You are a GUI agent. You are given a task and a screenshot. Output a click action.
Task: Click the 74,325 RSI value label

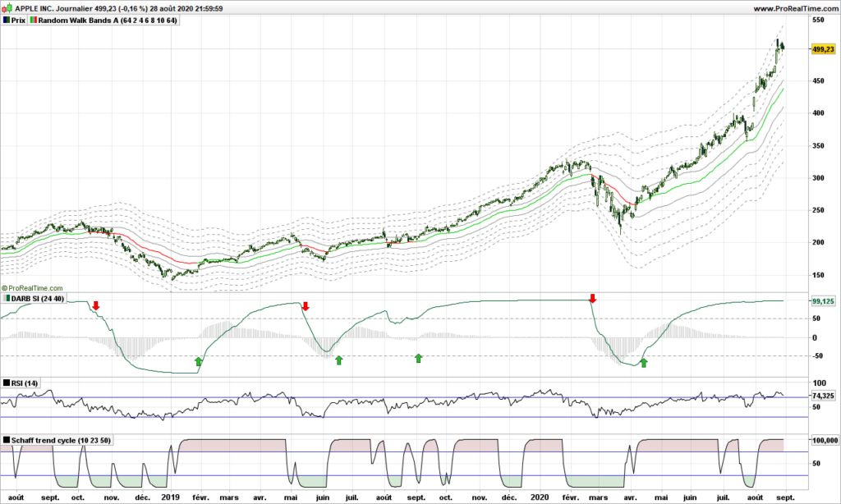[x=823, y=396]
